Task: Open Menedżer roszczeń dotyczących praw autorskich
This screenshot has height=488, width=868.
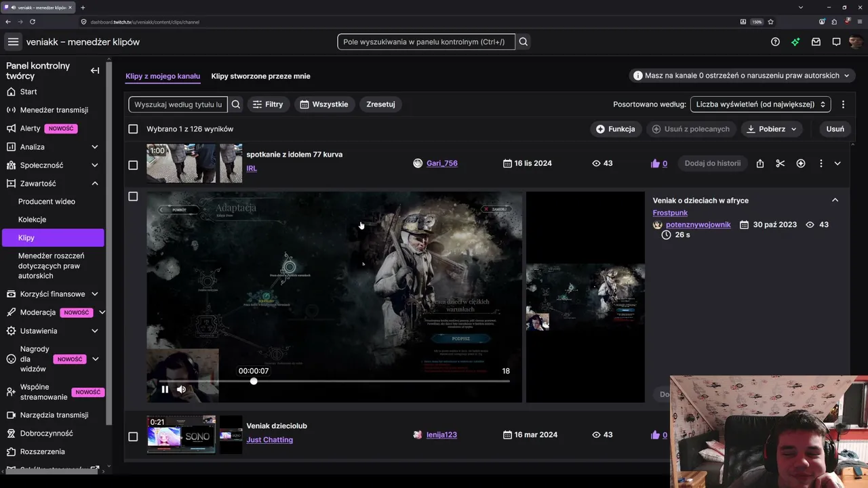Action: [x=53, y=266]
